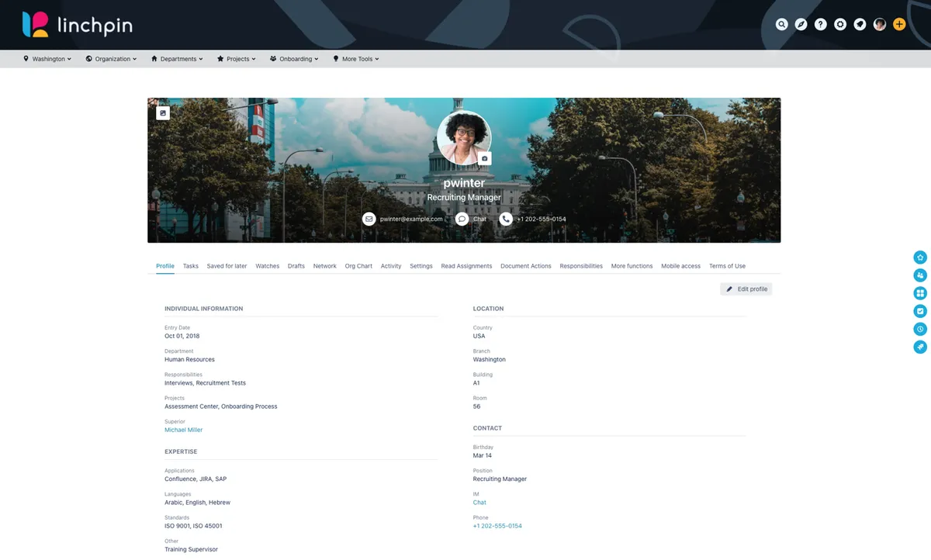Click the Linchpin logo
The image size is (931, 560).
pyautogui.click(x=78, y=25)
